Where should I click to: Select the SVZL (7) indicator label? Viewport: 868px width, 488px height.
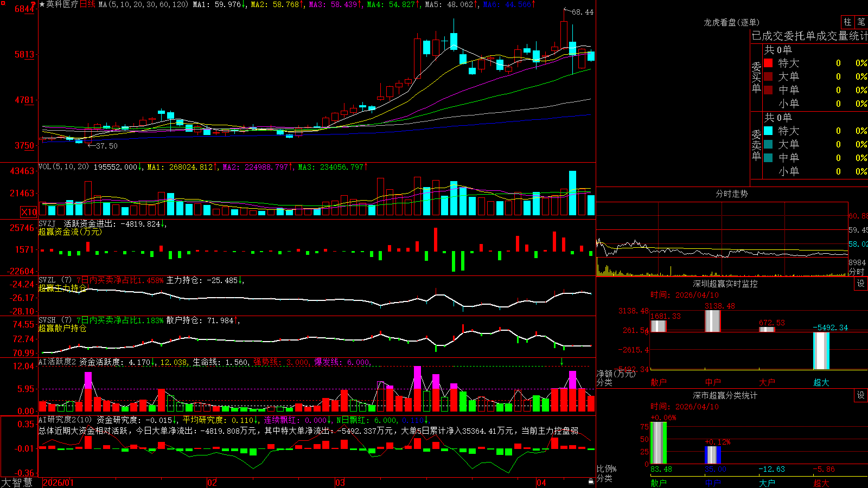click(x=55, y=280)
